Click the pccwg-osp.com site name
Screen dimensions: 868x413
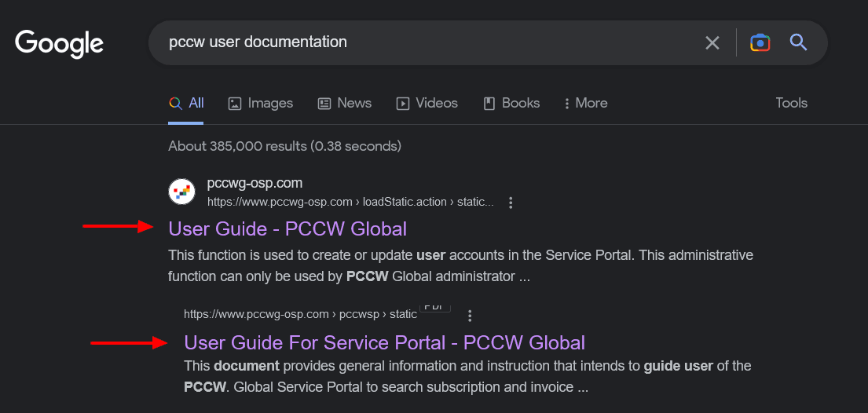point(255,184)
